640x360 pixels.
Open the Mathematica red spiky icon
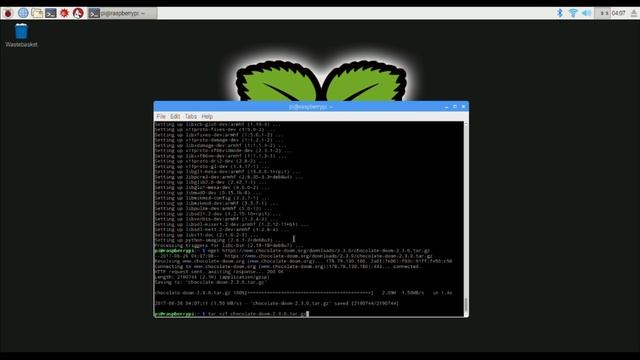pos(64,13)
